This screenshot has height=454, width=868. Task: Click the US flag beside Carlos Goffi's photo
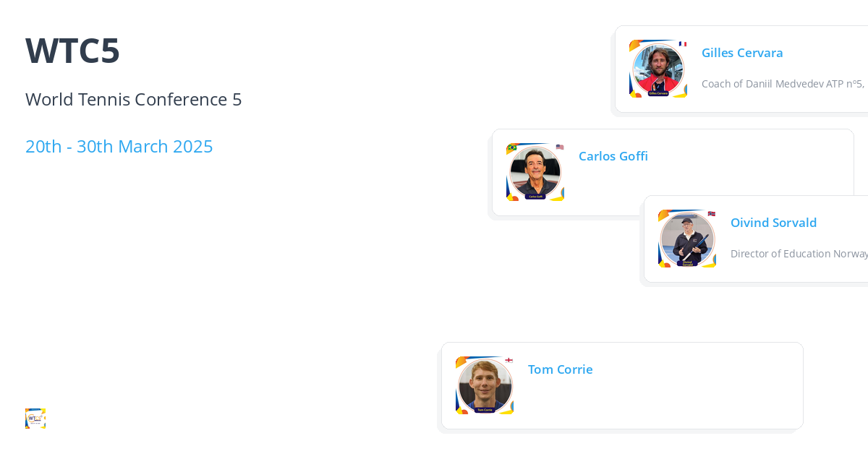pos(560,147)
